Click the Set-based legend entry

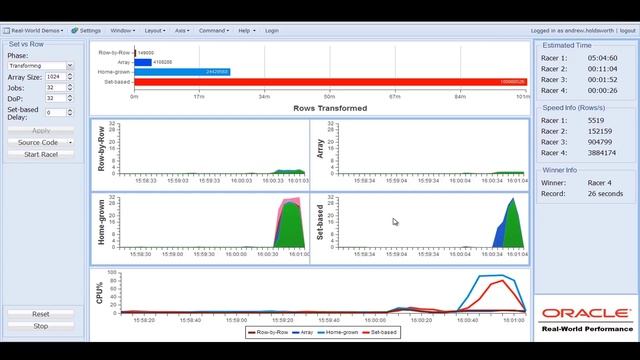379,332
